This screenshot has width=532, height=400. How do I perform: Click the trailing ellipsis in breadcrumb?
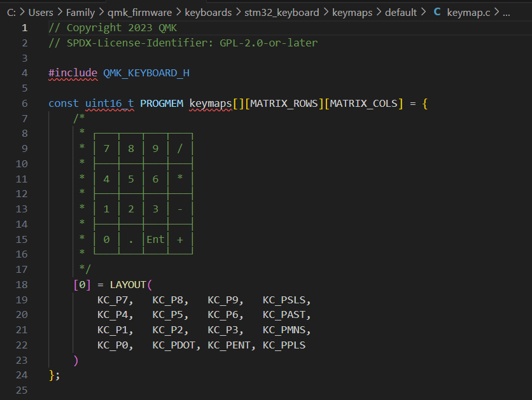pos(506,13)
